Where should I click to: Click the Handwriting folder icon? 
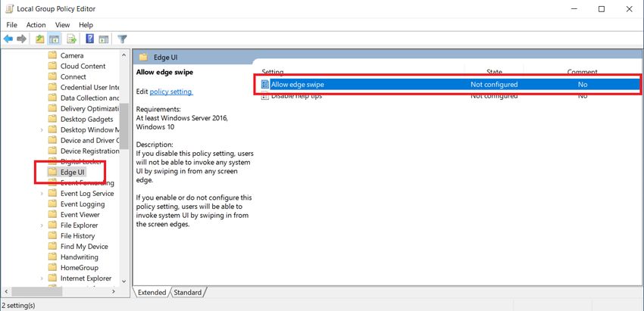point(52,257)
